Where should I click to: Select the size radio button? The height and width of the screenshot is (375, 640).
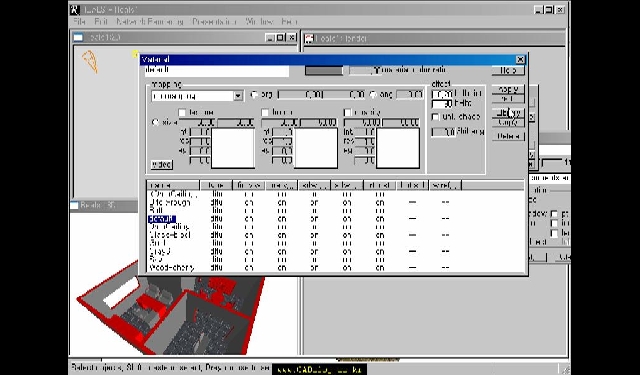[x=155, y=122]
